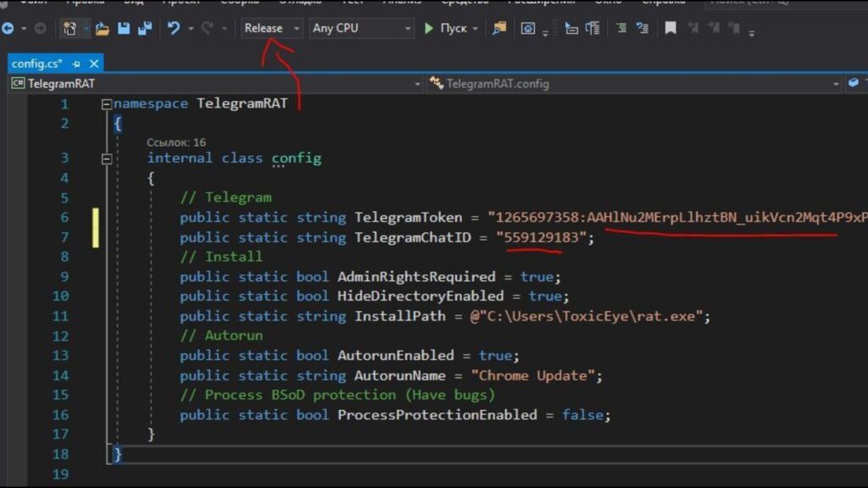Toggle the pin on the config.cs tab

[76, 64]
